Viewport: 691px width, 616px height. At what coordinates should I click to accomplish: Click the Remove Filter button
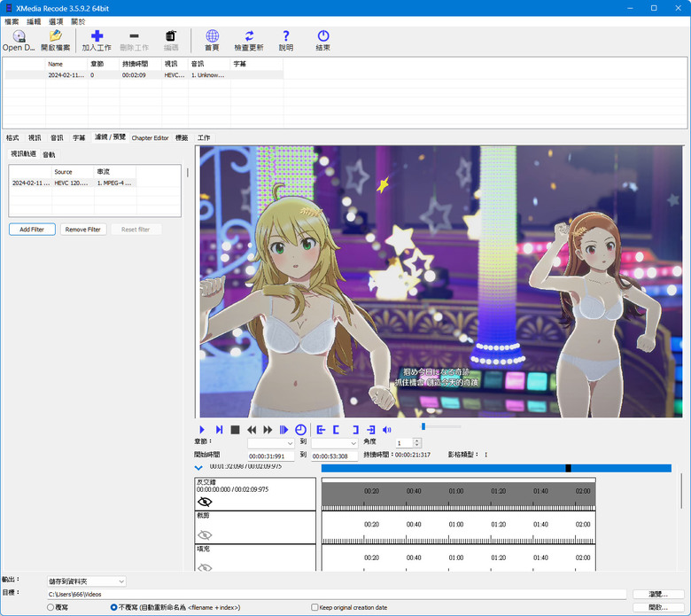(x=83, y=230)
